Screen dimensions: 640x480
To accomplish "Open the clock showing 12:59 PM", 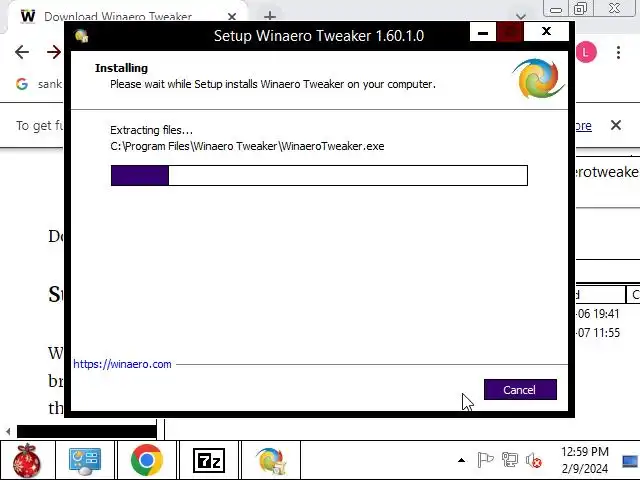I will pos(584,460).
